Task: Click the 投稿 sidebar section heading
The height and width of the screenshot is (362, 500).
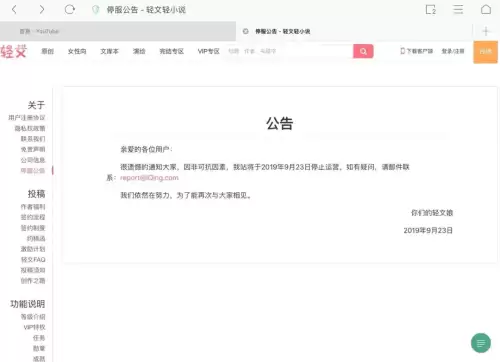Action: 36,194
